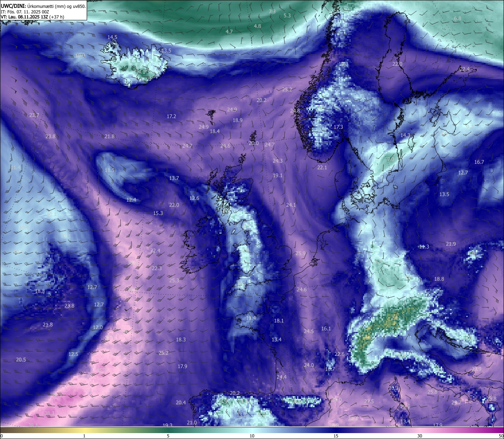This screenshot has height=439, width=504.
Task: Click the 25.9 value on the map
Action: tap(300, 253)
